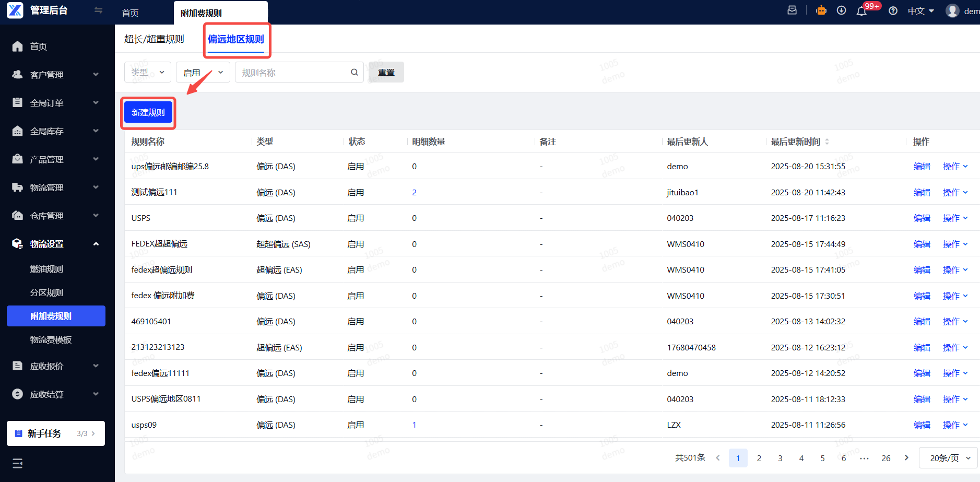Click the 新手任务 clipboard icon
Viewport: 980px width, 482px height.
pyautogui.click(x=19, y=433)
